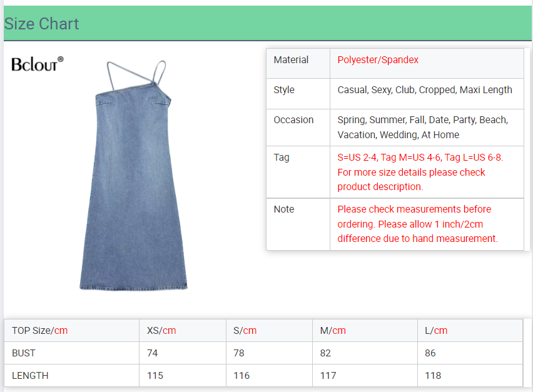Click the bust value 86 for size L

(430, 353)
